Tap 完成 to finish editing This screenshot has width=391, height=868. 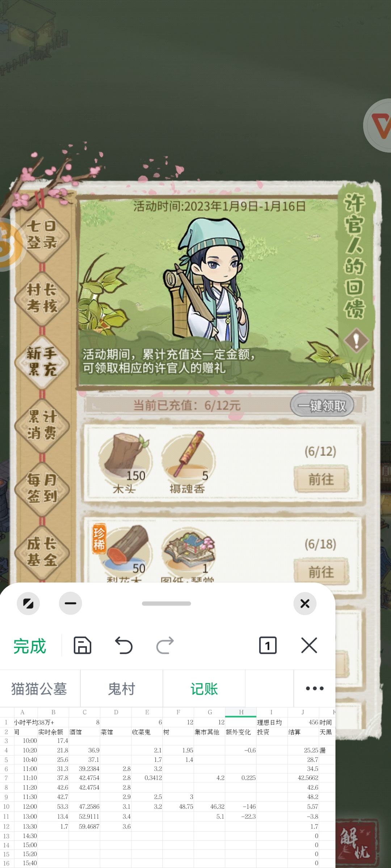pos(30,646)
